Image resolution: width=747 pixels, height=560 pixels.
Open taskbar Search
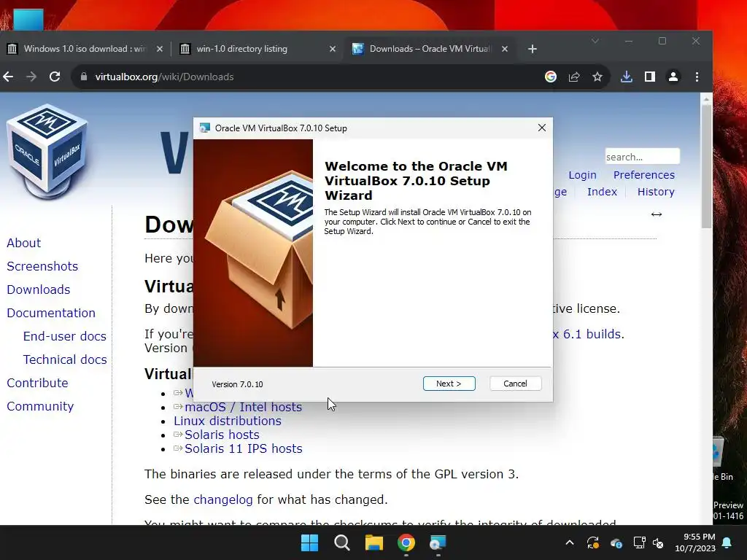coord(342,542)
